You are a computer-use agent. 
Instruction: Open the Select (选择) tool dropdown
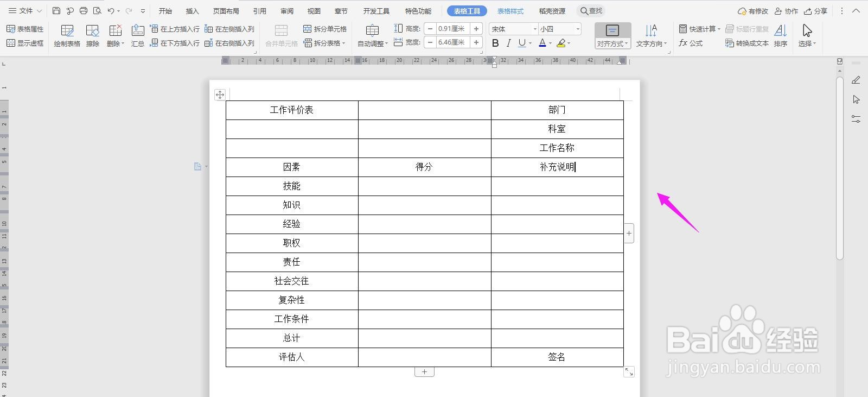click(807, 36)
